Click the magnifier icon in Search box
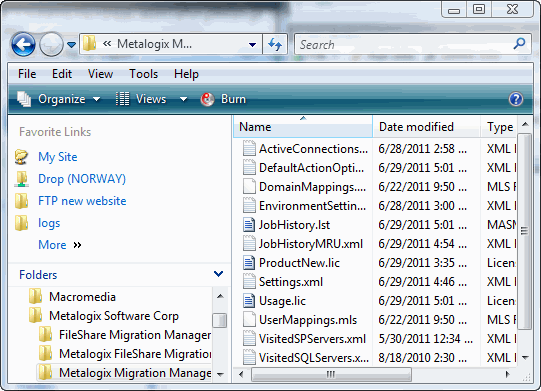Viewport: 541px width, 391px height. click(519, 44)
